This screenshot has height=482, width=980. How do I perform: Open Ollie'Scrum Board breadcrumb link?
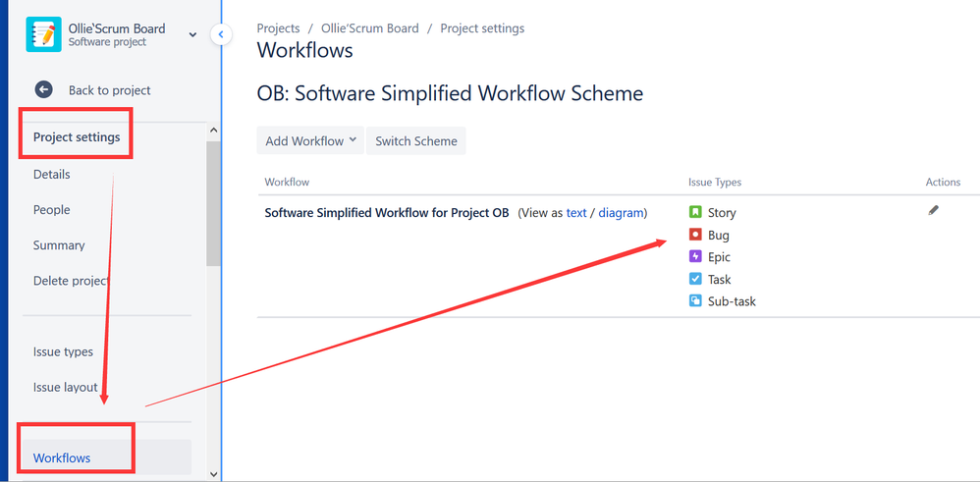[x=370, y=28]
